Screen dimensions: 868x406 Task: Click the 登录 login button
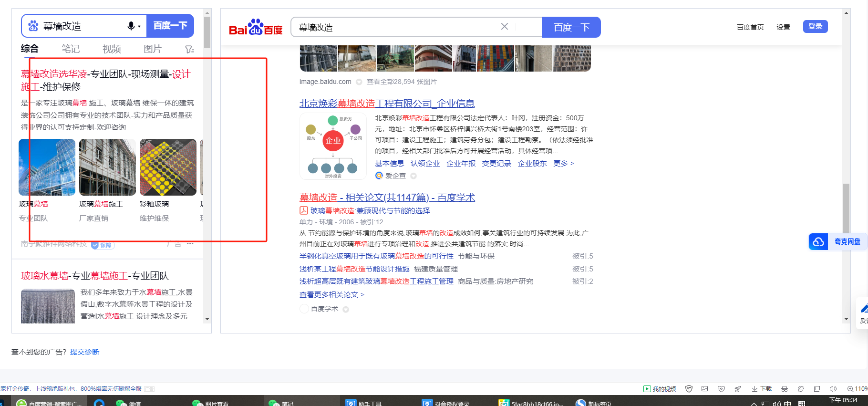(816, 27)
